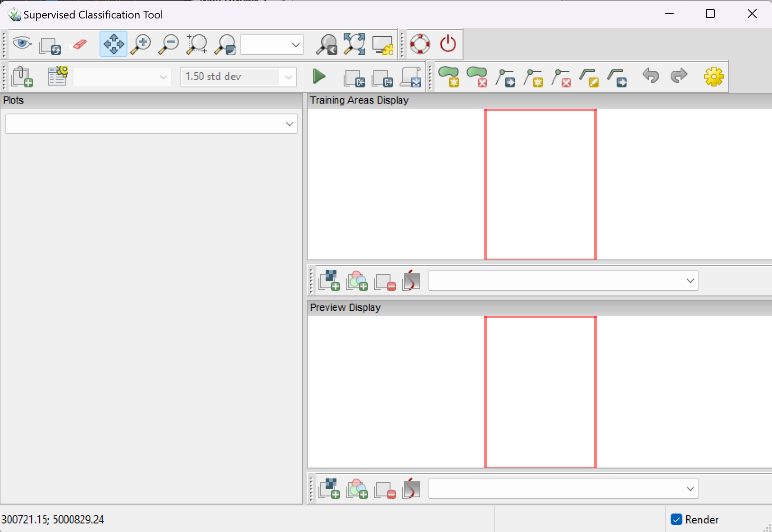772x532 pixels.
Task: Click the coordinates text in status bar
Action: [x=53, y=519]
